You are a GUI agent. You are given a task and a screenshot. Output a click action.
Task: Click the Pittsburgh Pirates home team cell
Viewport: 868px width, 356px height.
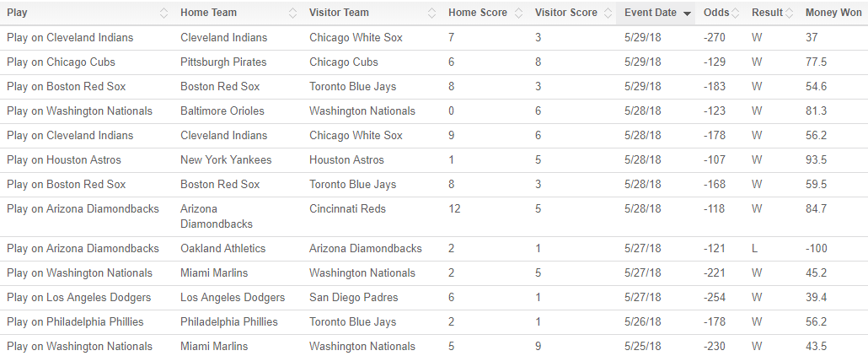pos(223,62)
